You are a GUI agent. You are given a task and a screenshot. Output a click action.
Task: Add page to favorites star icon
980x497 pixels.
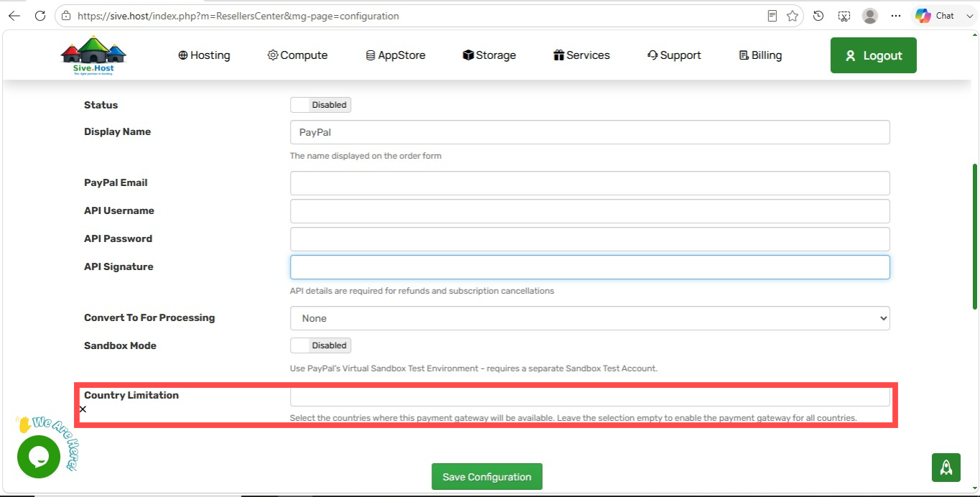[793, 16]
